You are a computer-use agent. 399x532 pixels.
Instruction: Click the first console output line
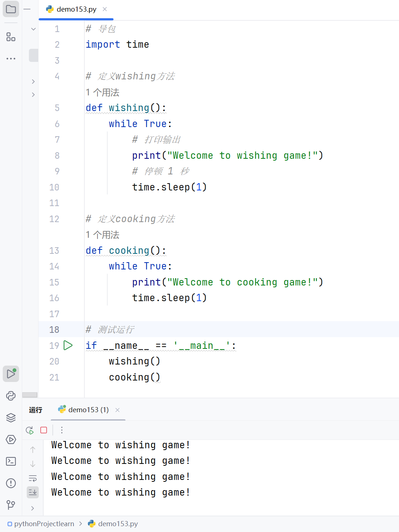[120, 445]
